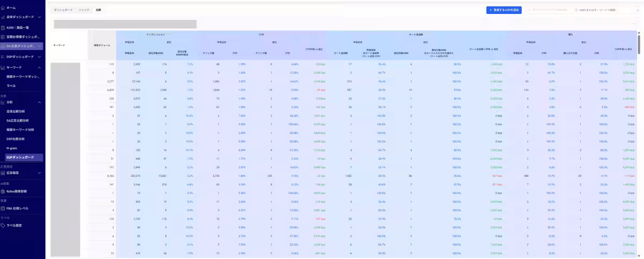This screenshot has width=644, height=259.
Task: Click the キーワード section icon
Action: 3,67
